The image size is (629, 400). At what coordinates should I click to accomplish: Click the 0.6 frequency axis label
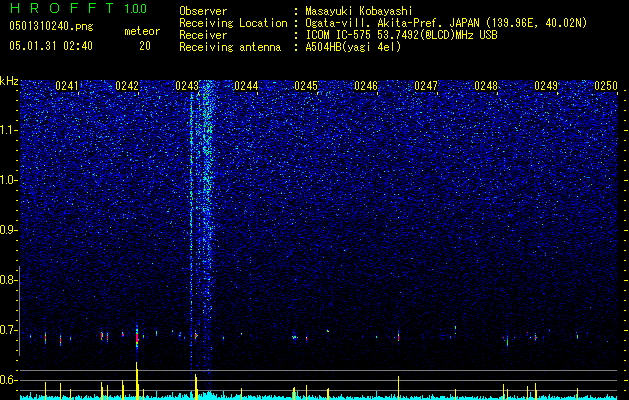pos(9,380)
